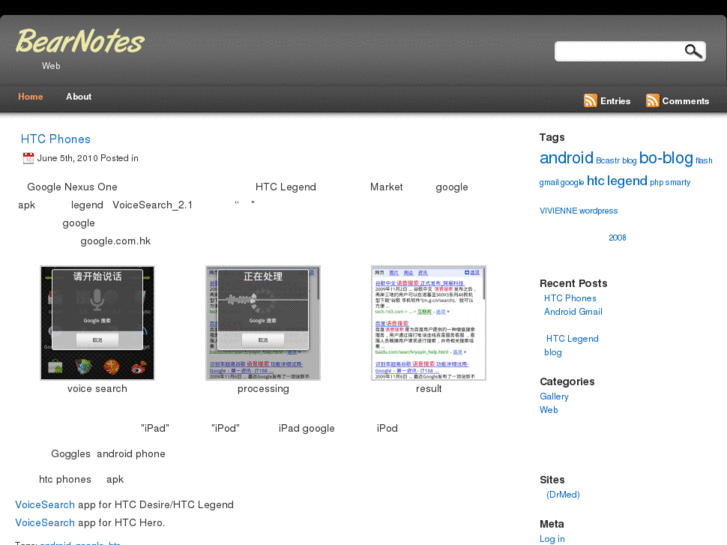Click the Web tagline under BearNotes
The width and height of the screenshot is (727, 545).
point(51,66)
